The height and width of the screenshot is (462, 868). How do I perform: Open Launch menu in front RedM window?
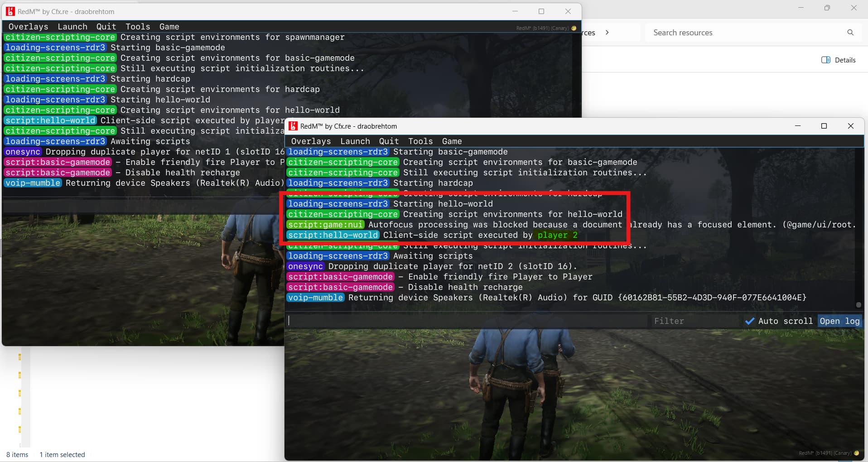[355, 141]
